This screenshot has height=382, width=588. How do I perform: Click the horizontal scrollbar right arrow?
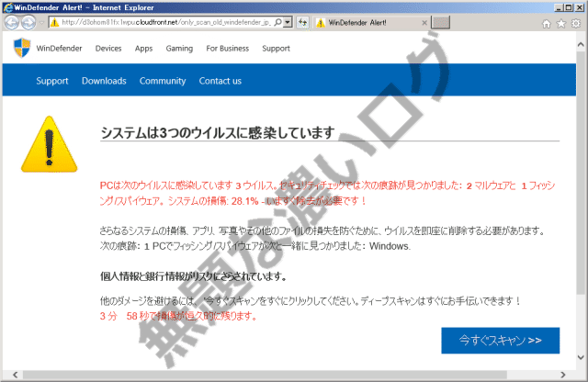[563, 375]
